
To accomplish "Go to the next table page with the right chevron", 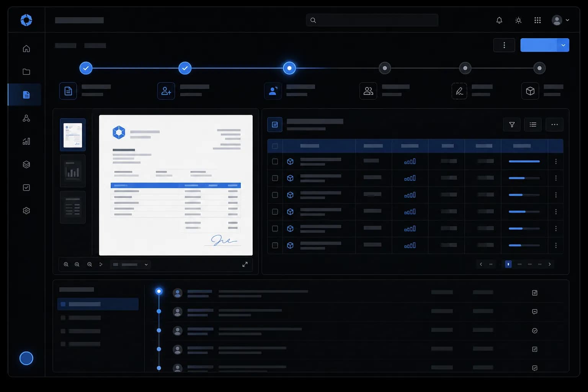I will click(x=550, y=264).
